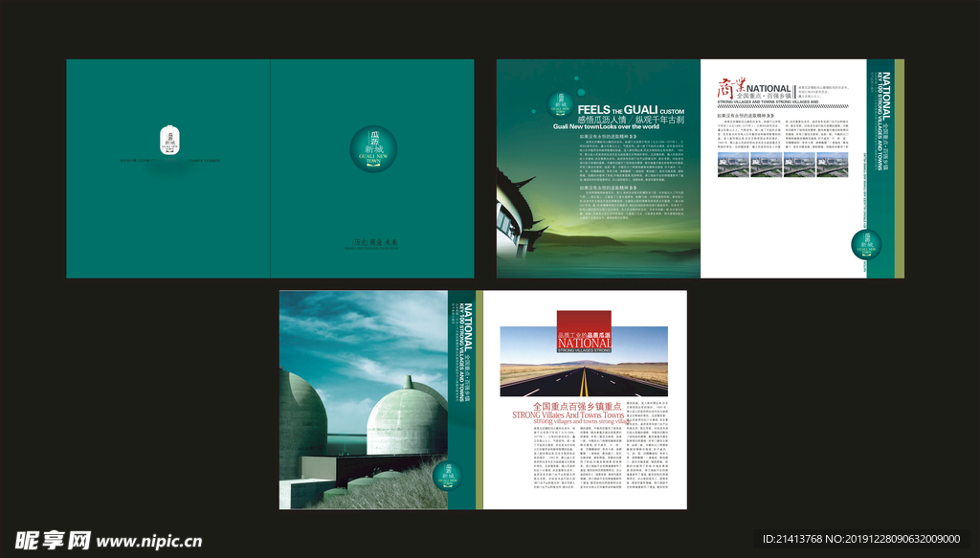Click the second thumbnail in the four-photo row
Screen dimensions: 980x558
pyautogui.click(x=767, y=165)
